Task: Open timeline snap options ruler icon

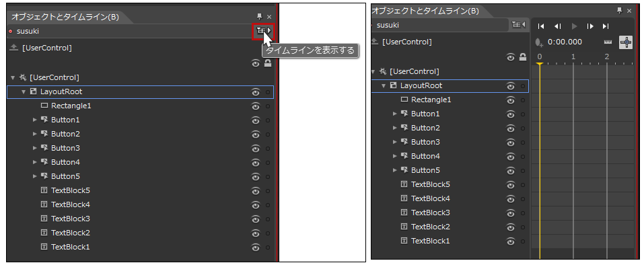Action: [x=608, y=42]
